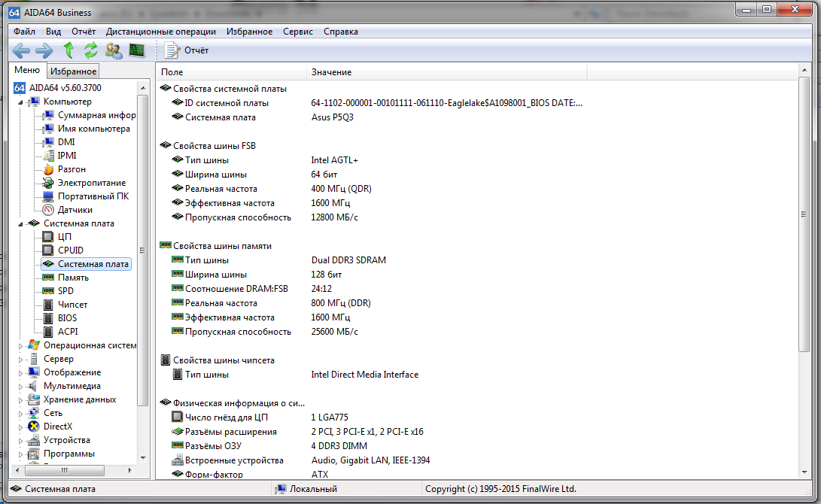Viewport: 821px width, 504px height.
Task: Expand the Сервер tree branch
Action: click(x=20, y=360)
